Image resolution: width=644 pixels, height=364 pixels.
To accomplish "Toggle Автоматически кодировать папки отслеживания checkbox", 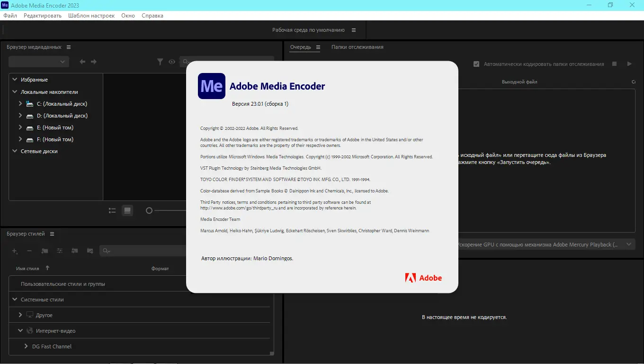I will pos(476,64).
